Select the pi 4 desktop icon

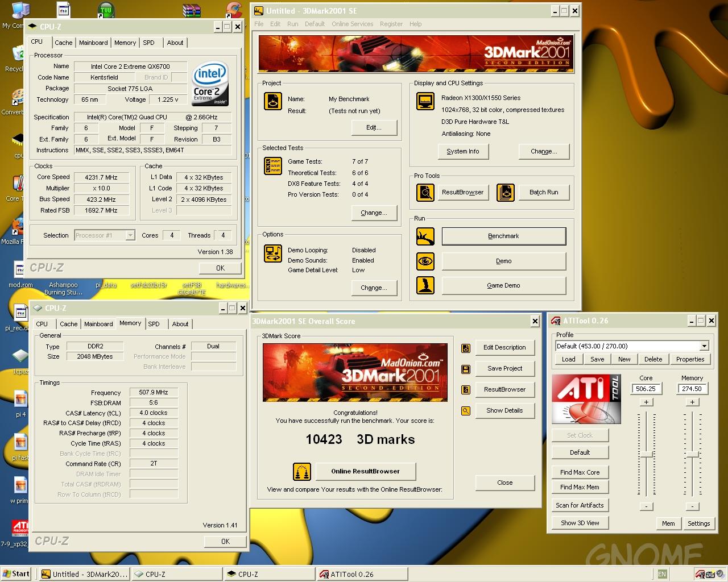pos(20,404)
